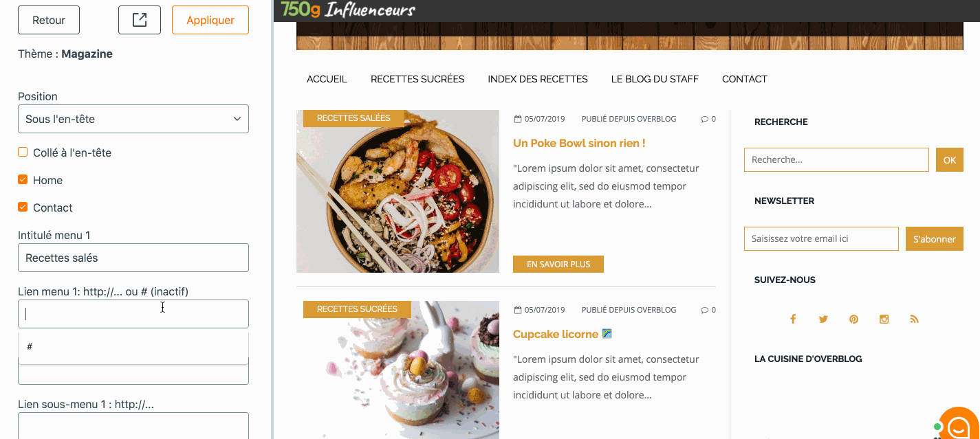Open the Pinterest social icon

(853, 319)
